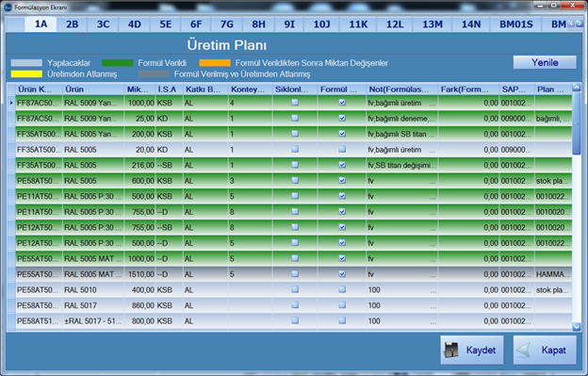This screenshot has width=588, height=376.
Task: Click the yellow Üretimden Atlanmış legend swatch
Action: (x=26, y=74)
